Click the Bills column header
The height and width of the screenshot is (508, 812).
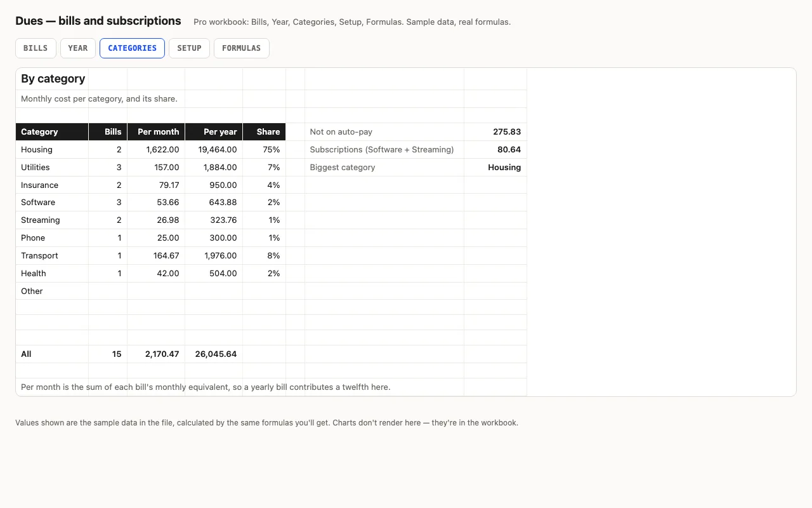click(x=108, y=132)
